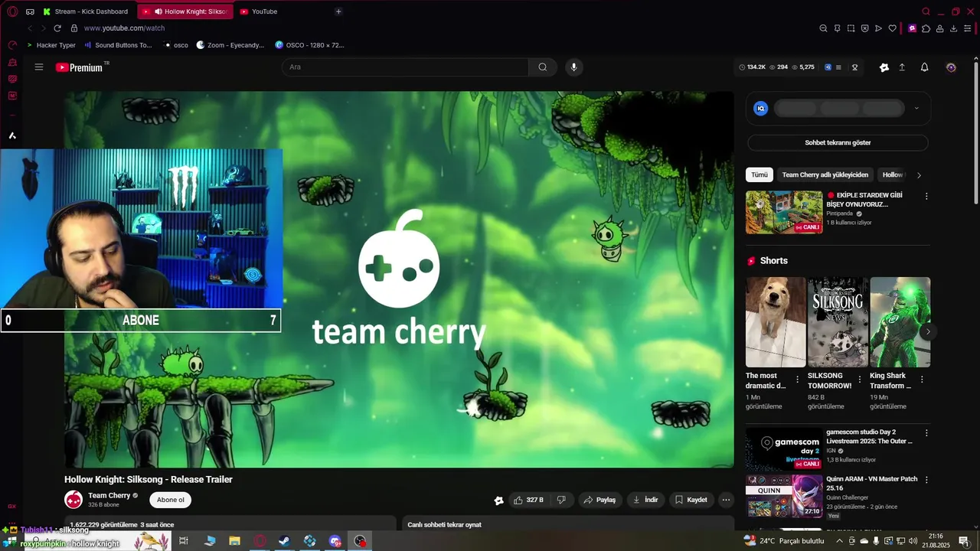
Task: Click the YouTube search field Ara
Action: [405, 67]
